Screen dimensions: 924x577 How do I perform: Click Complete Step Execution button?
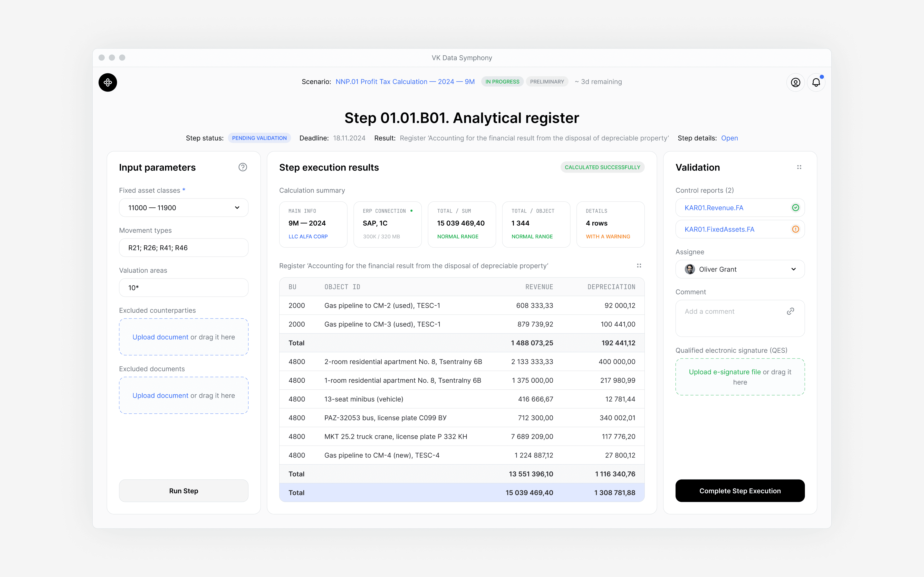coord(739,491)
